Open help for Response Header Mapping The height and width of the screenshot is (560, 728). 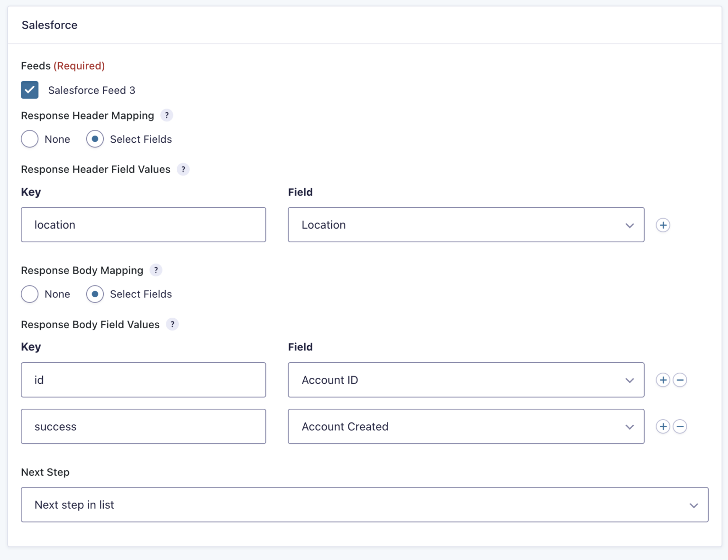(x=167, y=115)
